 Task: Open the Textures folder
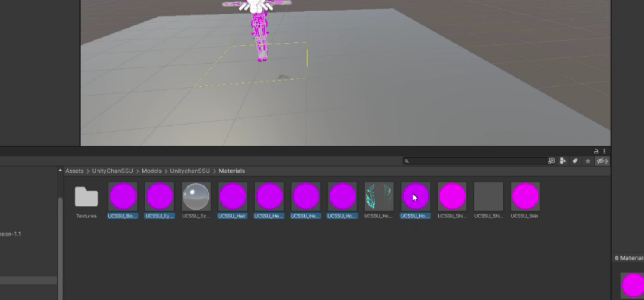(86, 196)
